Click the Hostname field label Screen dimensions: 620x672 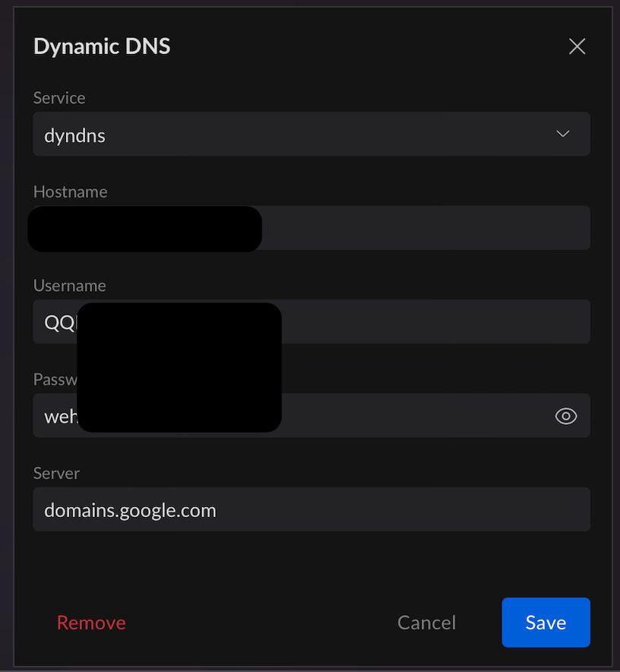tap(71, 192)
